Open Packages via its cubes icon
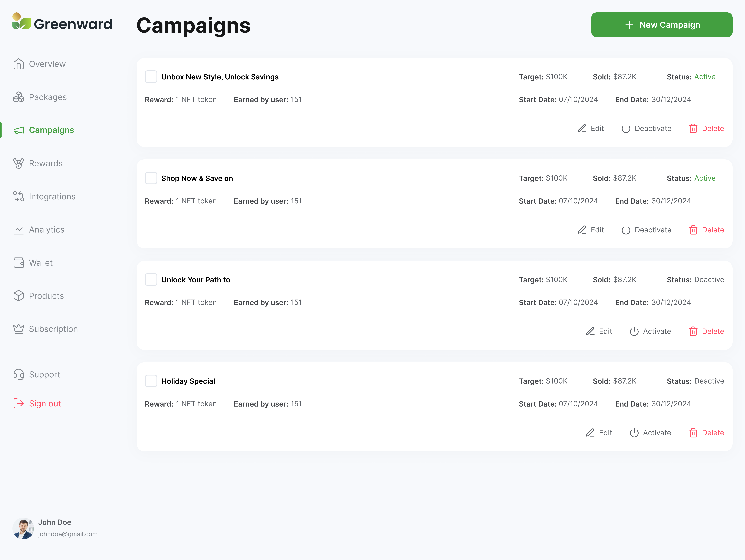The image size is (745, 560). (18, 97)
